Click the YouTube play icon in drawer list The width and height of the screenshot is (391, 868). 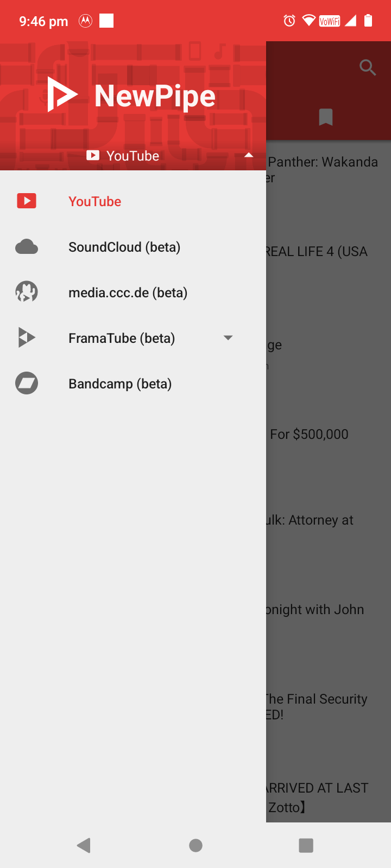[x=26, y=201]
